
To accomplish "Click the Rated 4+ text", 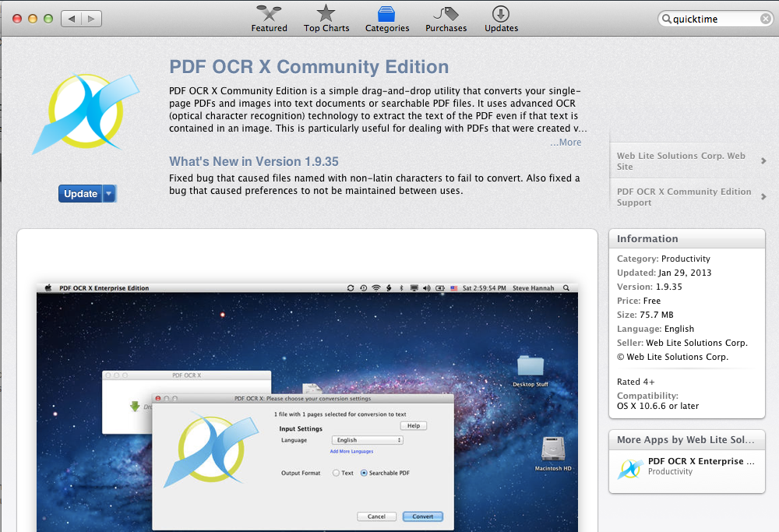I will (x=636, y=382).
